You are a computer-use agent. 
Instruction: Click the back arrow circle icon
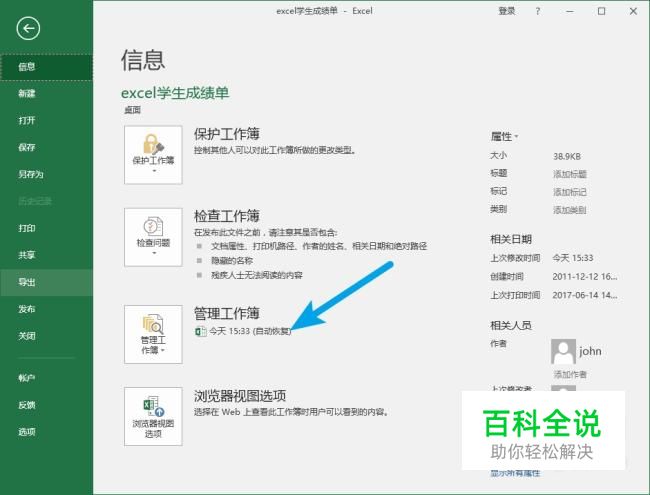[x=28, y=29]
